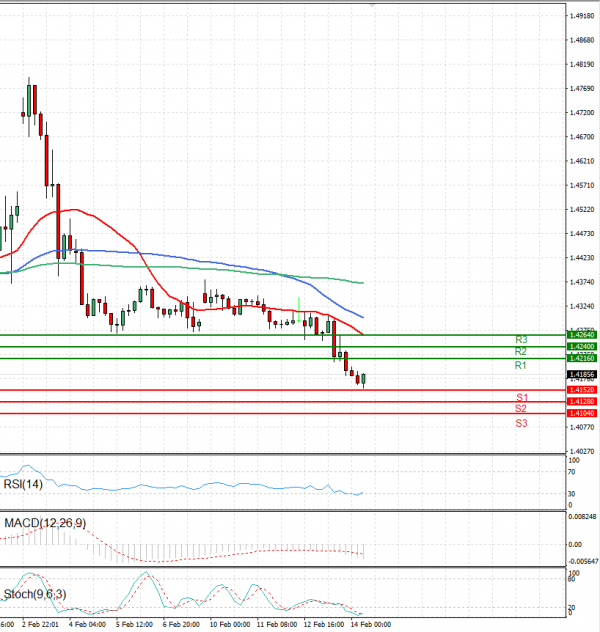Click the 2 Feb 22:01 time label
The image size is (600, 632).
[x=40, y=624]
